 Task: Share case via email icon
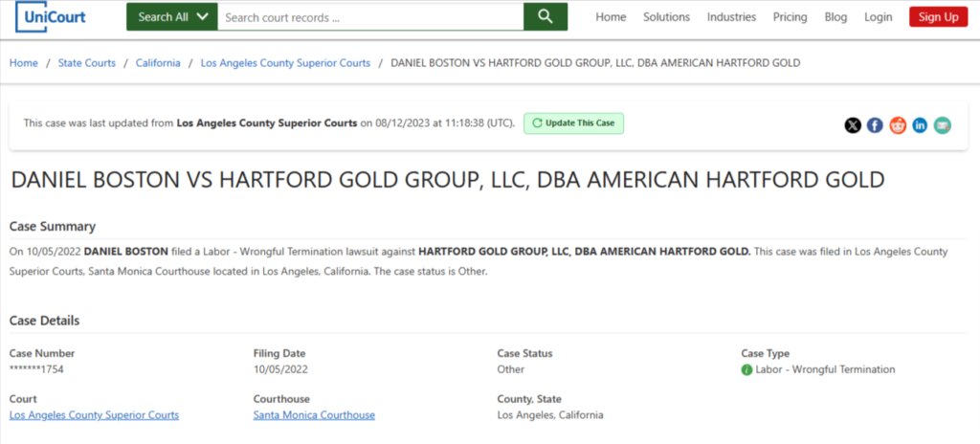point(943,125)
